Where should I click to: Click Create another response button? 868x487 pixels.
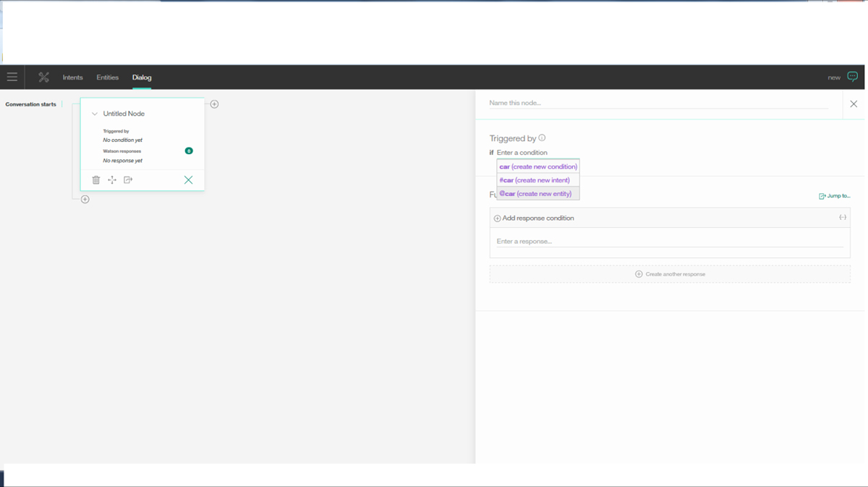pos(670,274)
